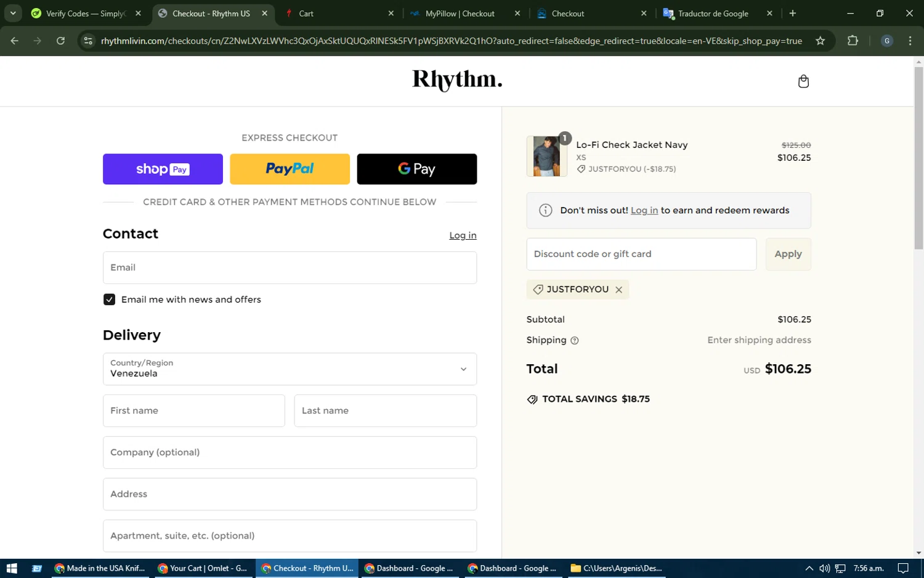This screenshot has height=578, width=924.
Task: Reload the checkout page
Action: tap(60, 41)
